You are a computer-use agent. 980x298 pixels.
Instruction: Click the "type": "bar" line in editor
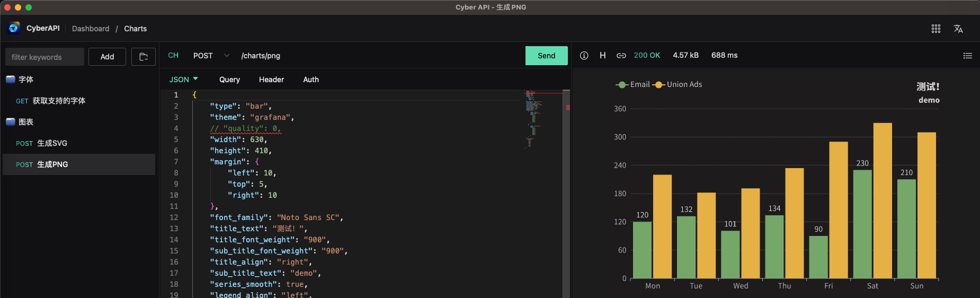[240, 106]
